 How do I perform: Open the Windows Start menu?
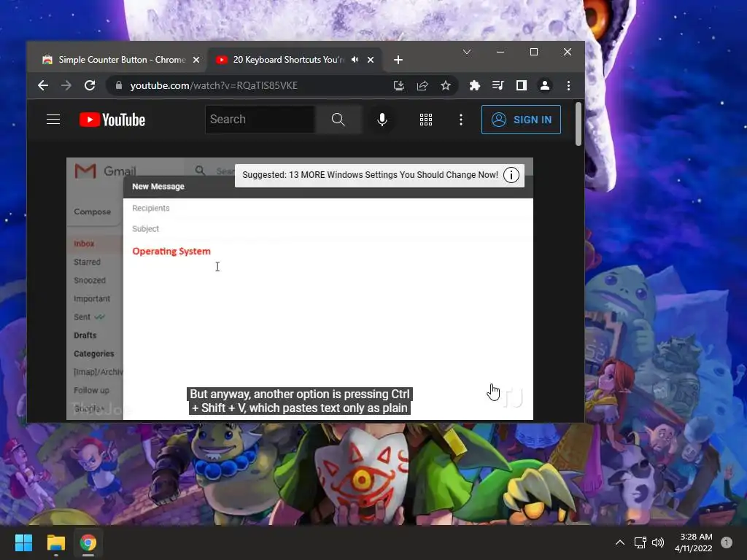coord(23,542)
